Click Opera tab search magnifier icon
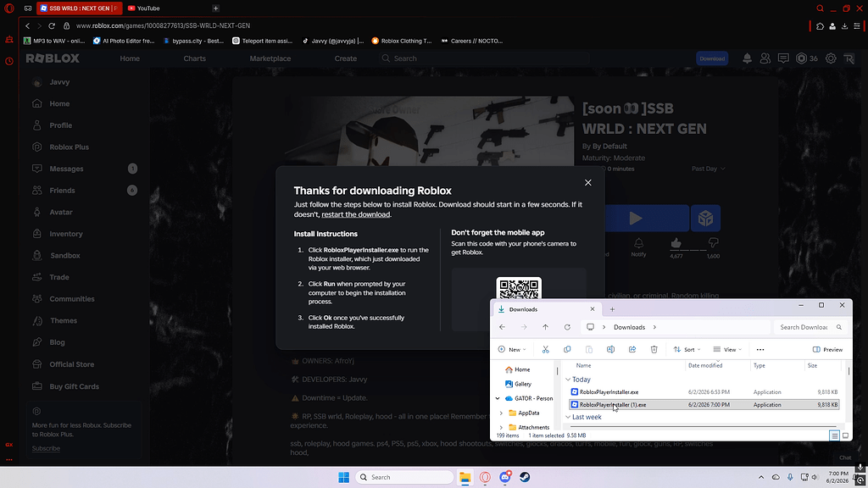The height and width of the screenshot is (488, 868). pos(820,8)
